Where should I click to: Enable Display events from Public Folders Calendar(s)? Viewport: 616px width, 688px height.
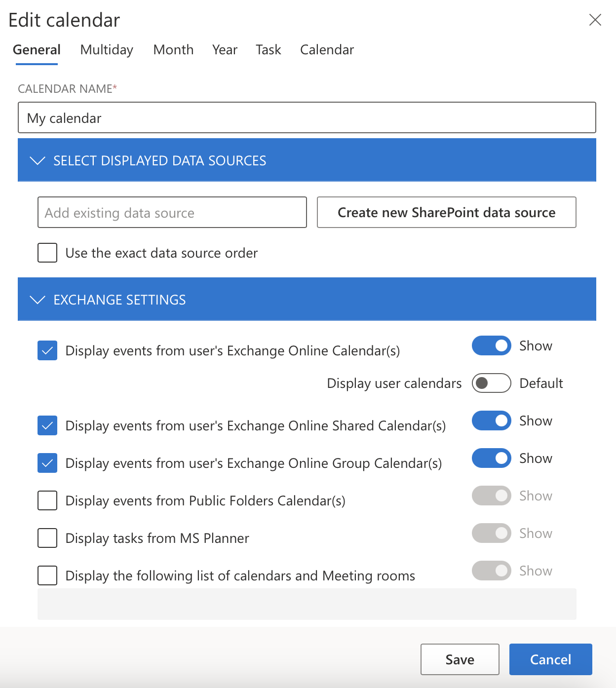pos(47,500)
